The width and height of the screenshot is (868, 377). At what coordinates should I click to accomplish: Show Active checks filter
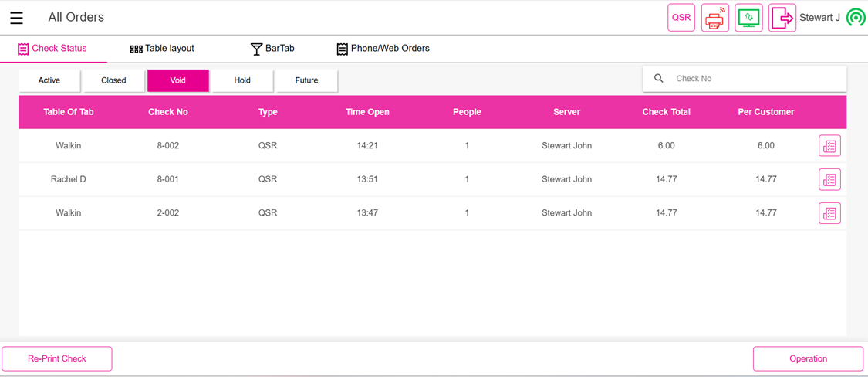click(x=49, y=80)
